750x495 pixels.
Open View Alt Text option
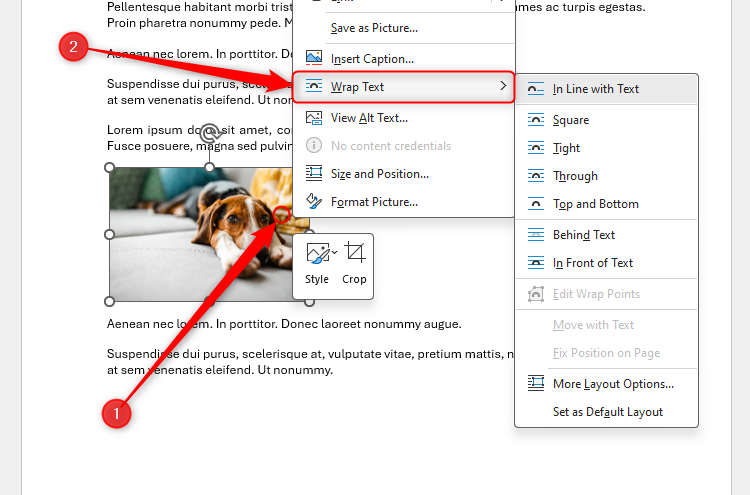pyautogui.click(x=369, y=118)
